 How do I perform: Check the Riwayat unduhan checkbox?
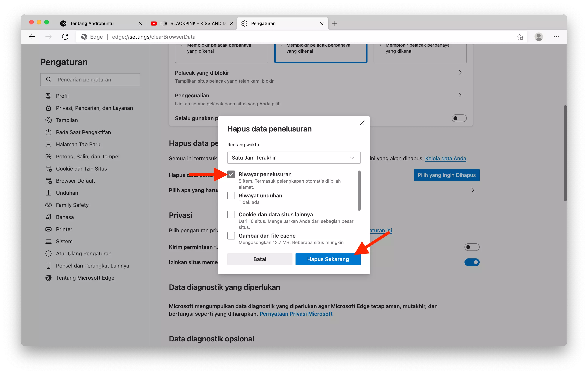(231, 195)
